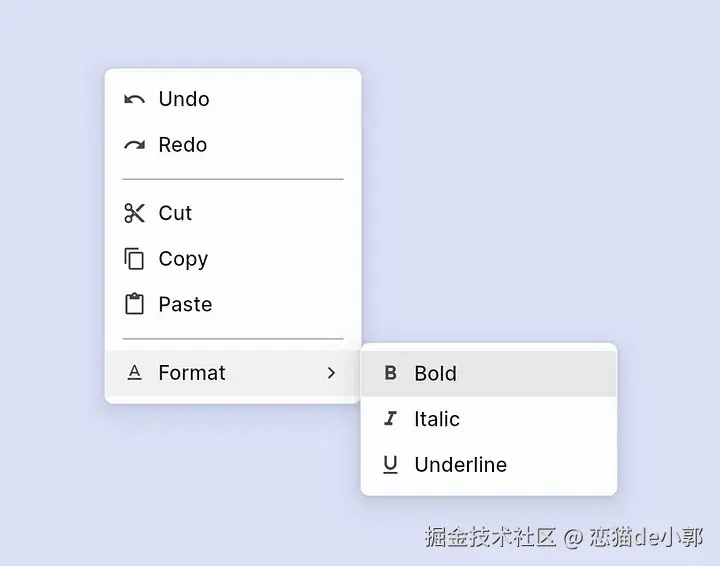Open the Format menu label
720x566 pixels.
[x=192, y=373]
